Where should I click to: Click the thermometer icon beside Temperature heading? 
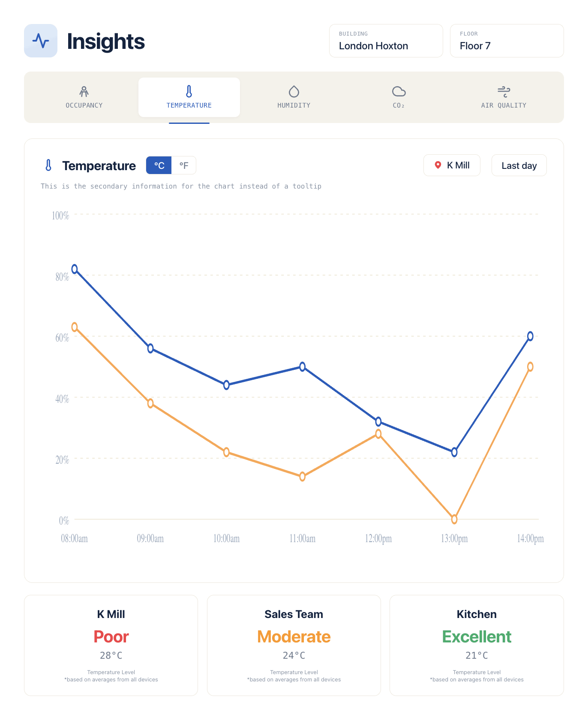coord(48,165)
